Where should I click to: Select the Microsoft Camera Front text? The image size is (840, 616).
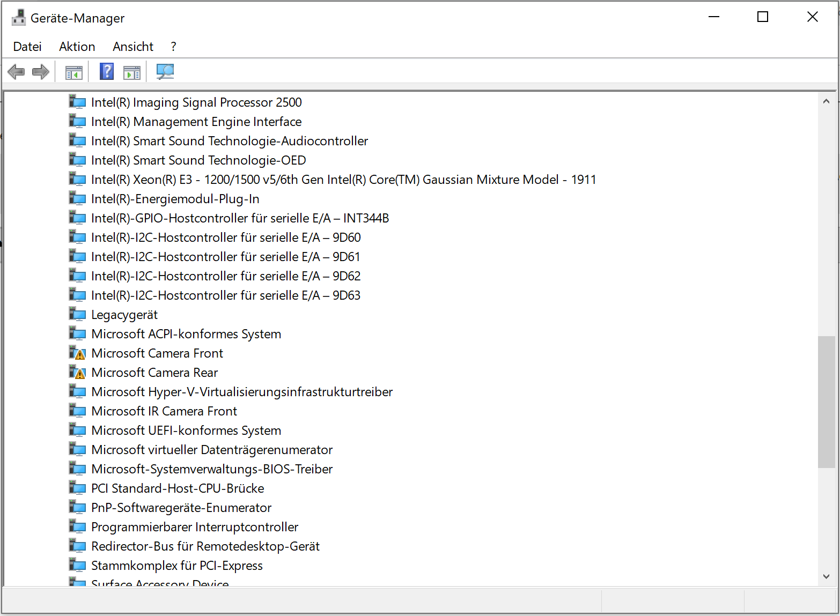[x=157, y=353]
